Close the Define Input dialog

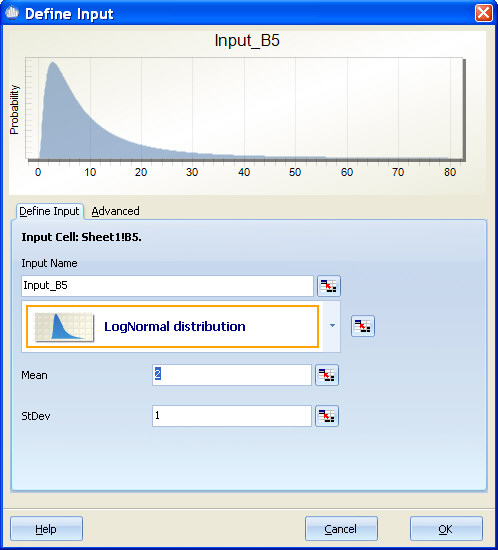click(483, 13)
